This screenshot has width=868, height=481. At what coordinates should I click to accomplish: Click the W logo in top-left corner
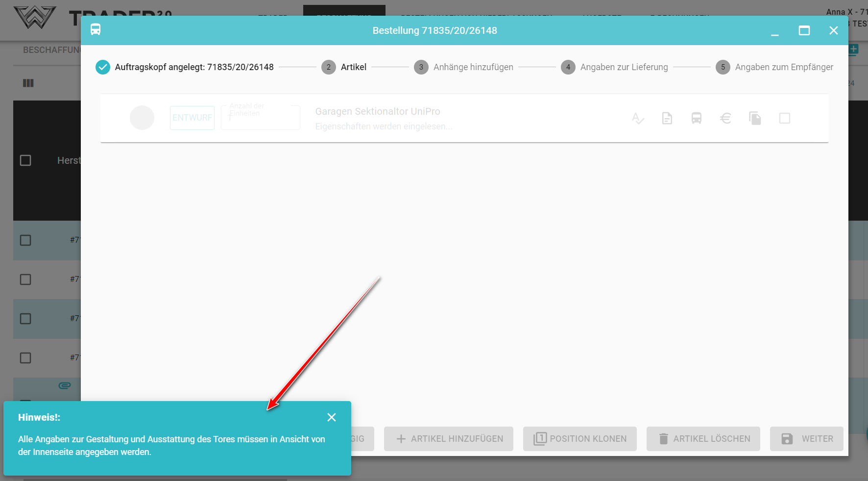(34, 18)
